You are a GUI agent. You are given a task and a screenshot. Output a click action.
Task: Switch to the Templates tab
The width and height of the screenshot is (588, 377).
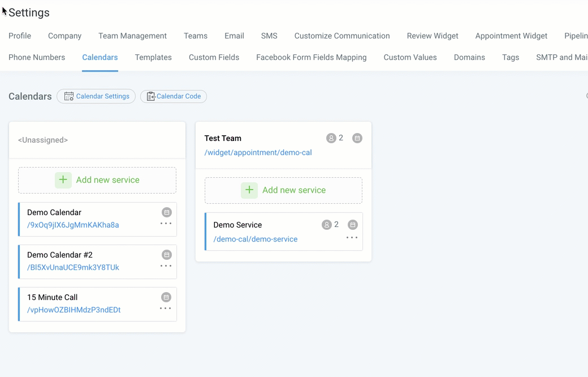pos(153,57)
